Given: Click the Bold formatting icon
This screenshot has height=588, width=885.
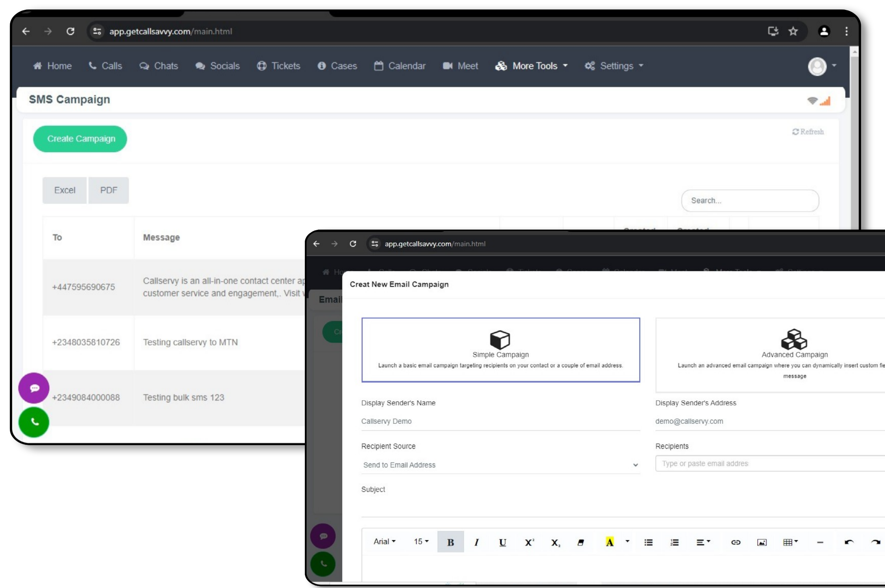Looking at the screenshot, I should 450,541.
